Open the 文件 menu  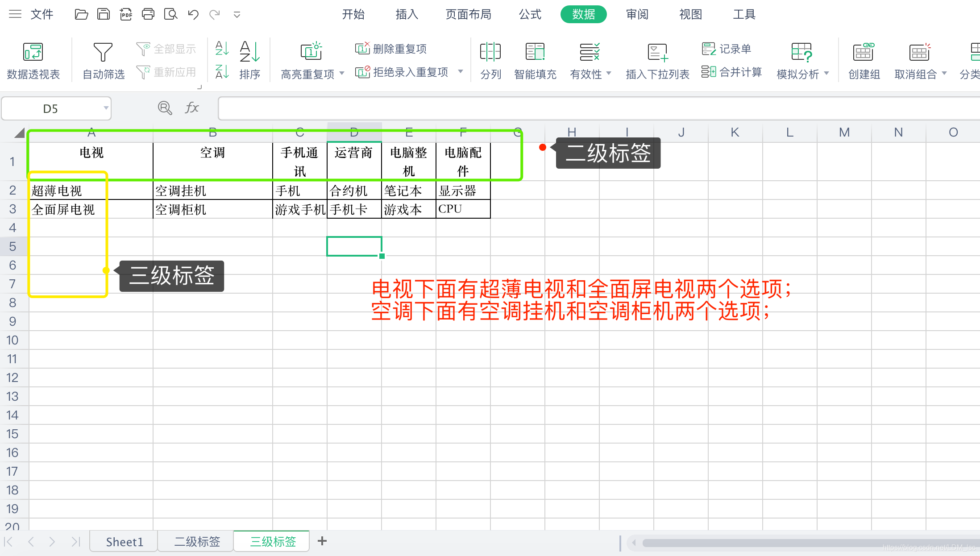pos(42,14)
